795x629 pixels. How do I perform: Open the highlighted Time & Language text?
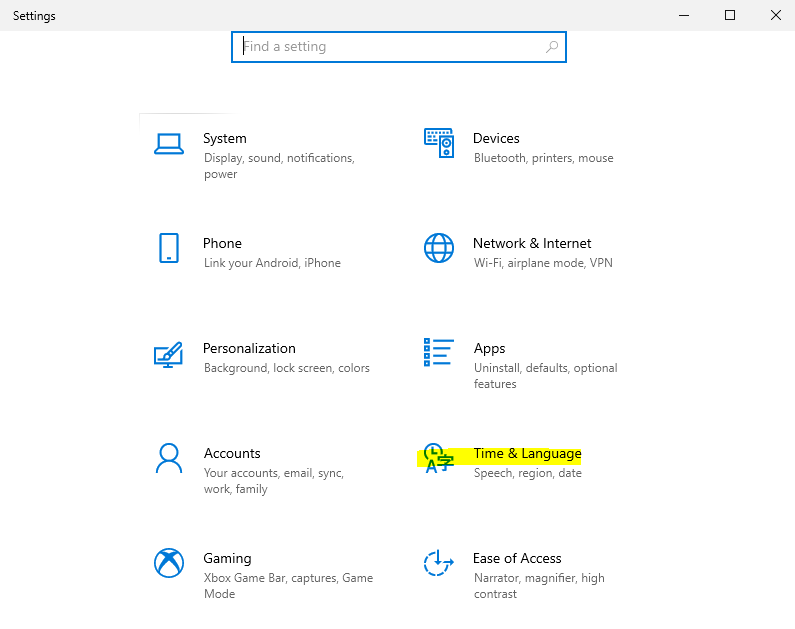527,454
